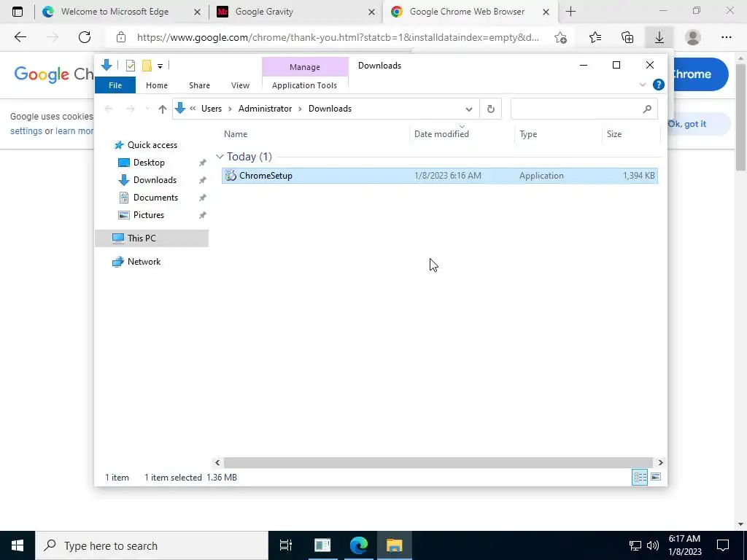Open Microsoft Edge taskbar icon
The height and width of the screenshot is (560, 747).
click(x=359, y=545)
